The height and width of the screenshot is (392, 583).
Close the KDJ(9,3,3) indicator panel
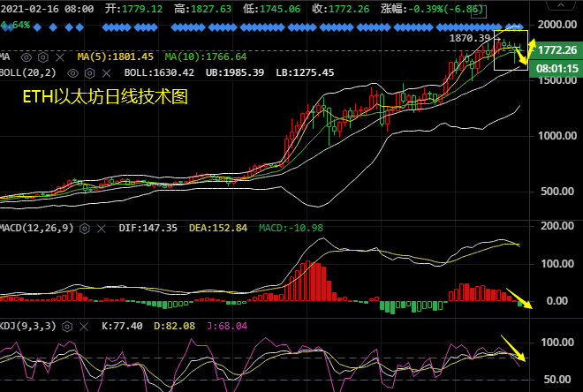82,326
